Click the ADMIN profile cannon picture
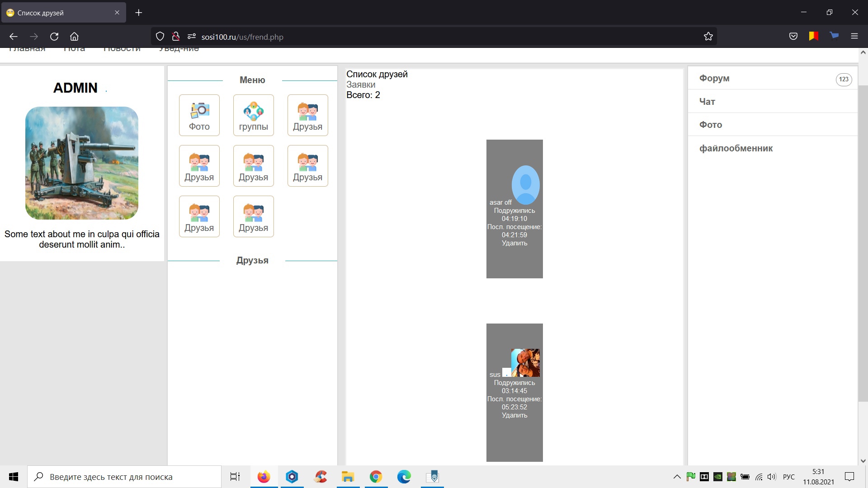Screen dimensions: 868x488 82,163
